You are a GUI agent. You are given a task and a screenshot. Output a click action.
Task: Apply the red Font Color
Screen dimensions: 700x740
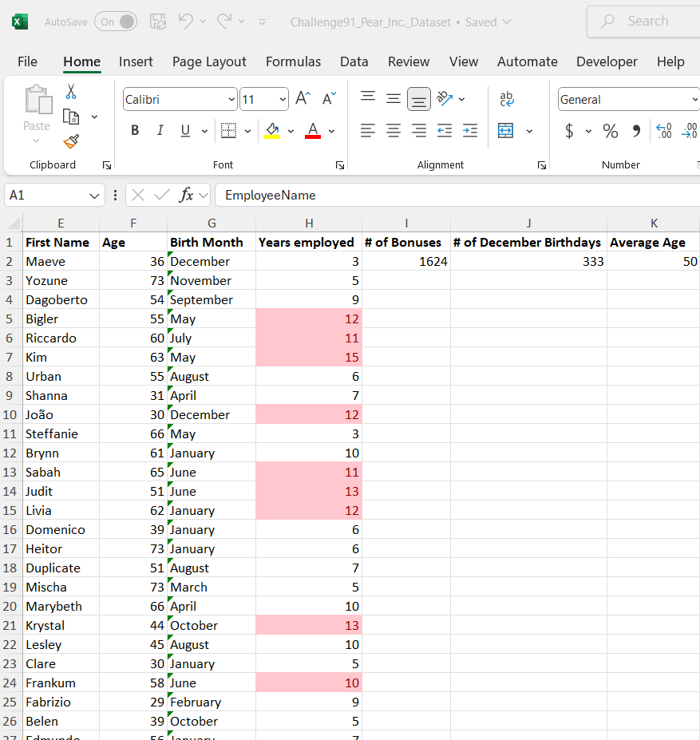click(313, 130)
